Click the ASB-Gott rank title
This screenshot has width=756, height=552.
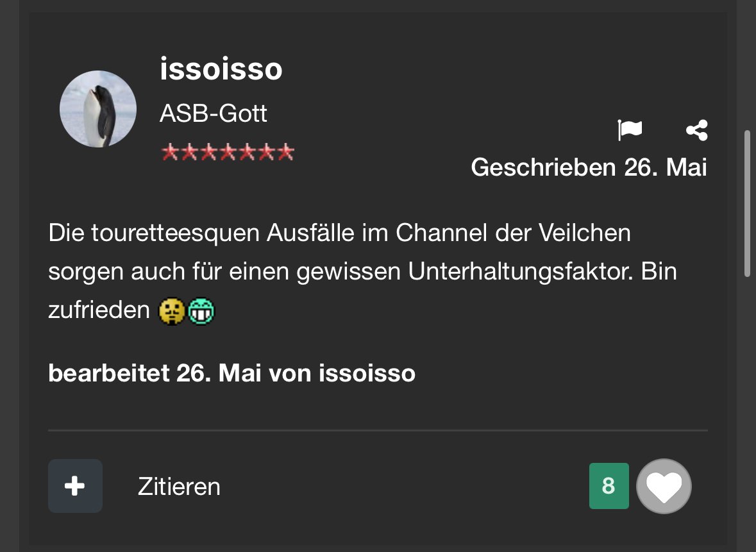click(214, 114)
